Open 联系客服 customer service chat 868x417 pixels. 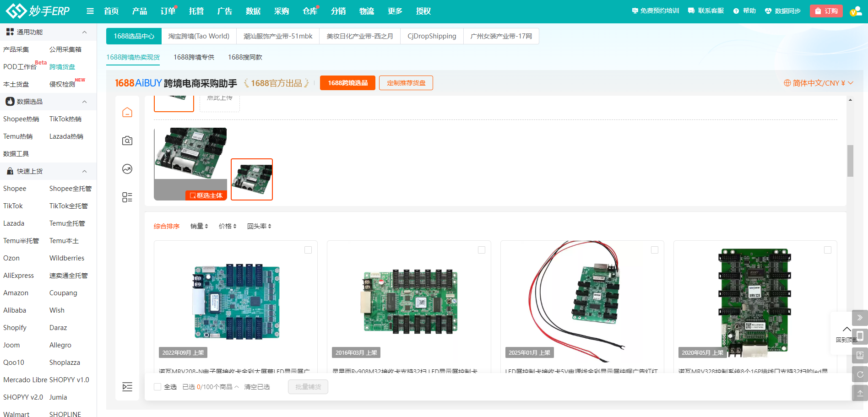[706, 11]
